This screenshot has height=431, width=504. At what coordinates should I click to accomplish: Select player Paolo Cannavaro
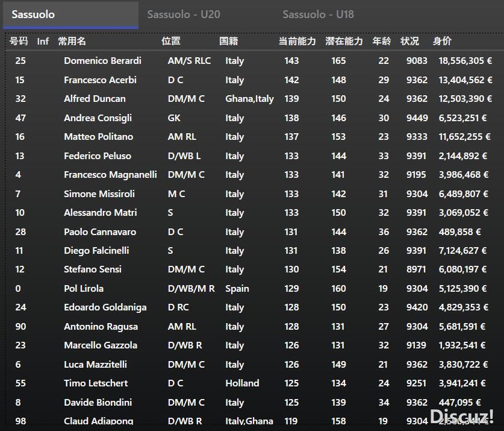[x=100, y=232]
